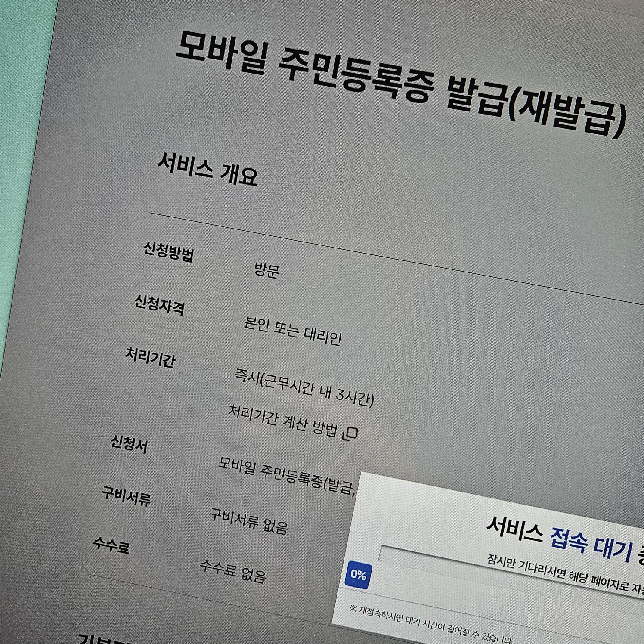Screen dimensions: 644x644
Task: Click the value 본인 또는 대리인
Action: point(293,331)
